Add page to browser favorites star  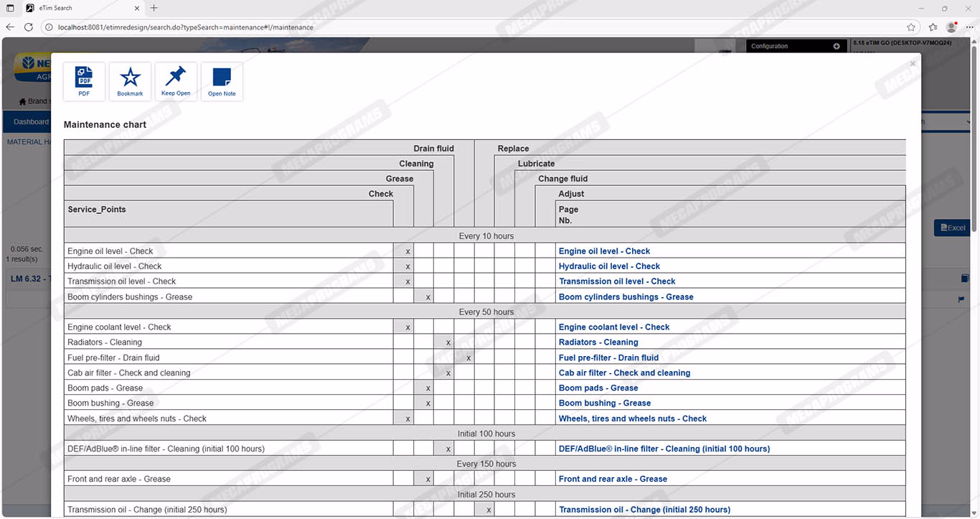tap(911, 27)
